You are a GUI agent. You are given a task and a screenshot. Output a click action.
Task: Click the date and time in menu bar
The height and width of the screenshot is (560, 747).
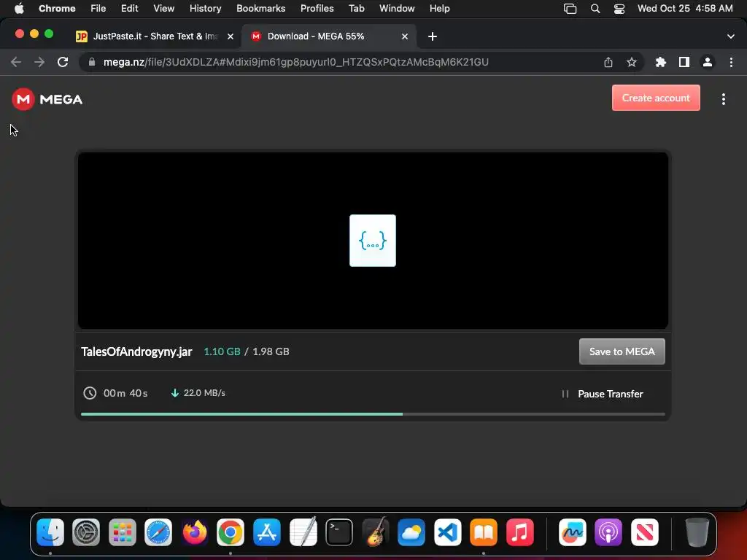point(684,8)
